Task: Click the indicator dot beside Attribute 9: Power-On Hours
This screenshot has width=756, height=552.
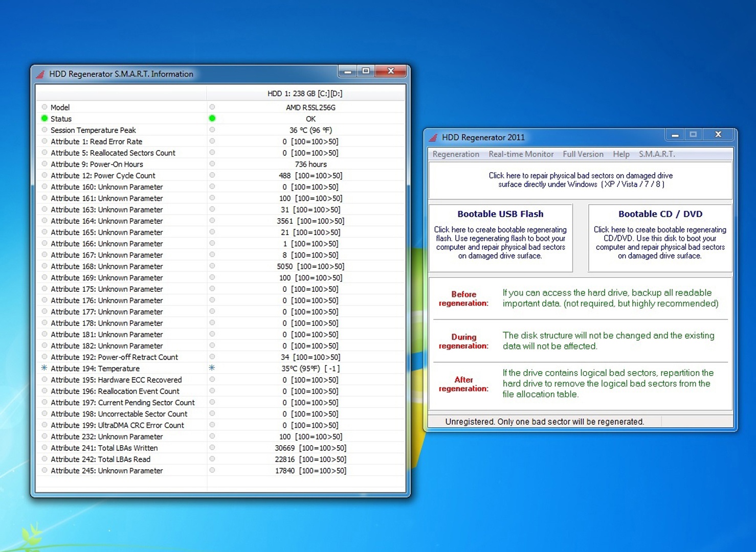Action: point(45,164)
